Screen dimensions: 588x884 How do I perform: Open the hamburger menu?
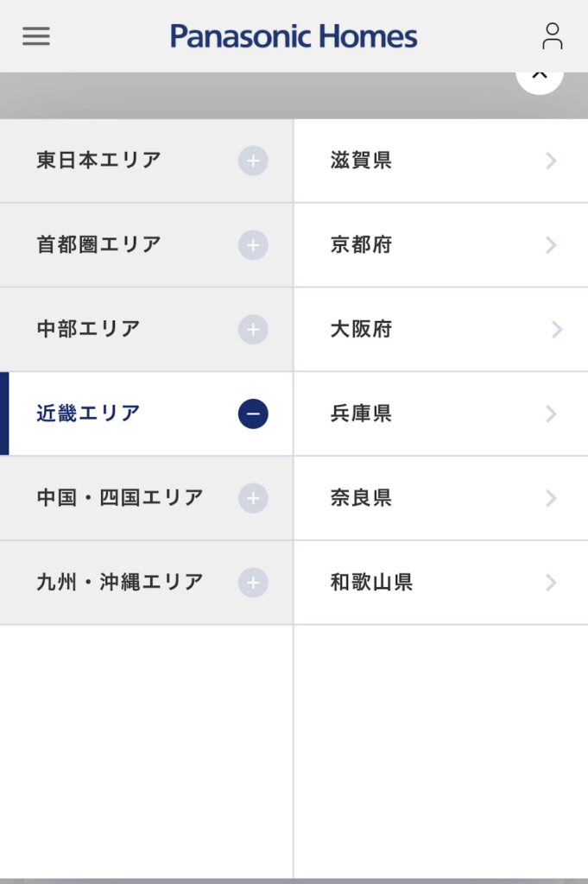[36, 36]
